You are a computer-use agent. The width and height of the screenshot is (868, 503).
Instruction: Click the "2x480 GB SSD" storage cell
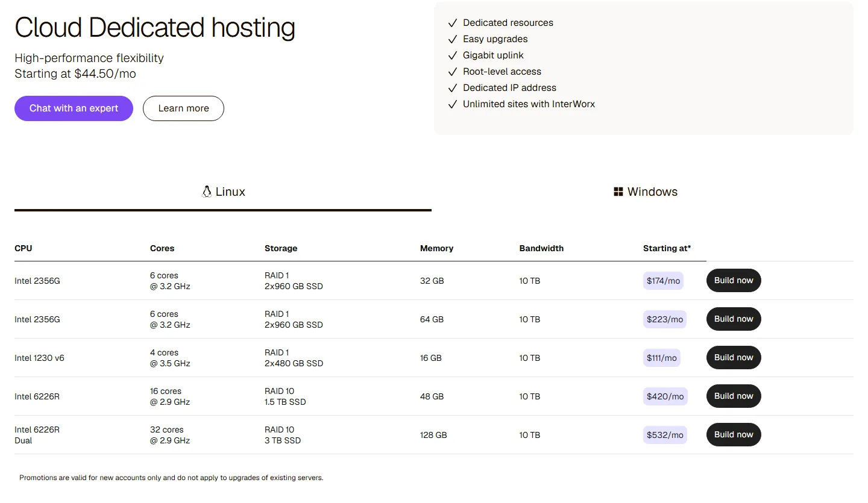click(x=294, y=363)
